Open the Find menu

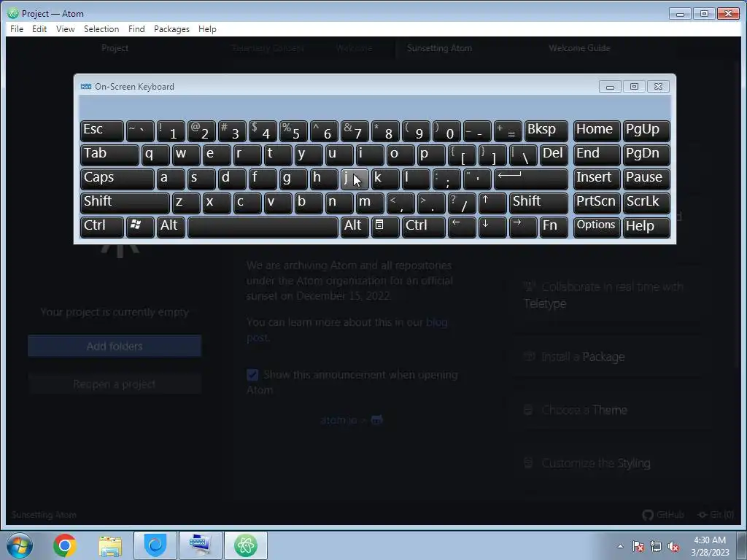coord(136,29)
